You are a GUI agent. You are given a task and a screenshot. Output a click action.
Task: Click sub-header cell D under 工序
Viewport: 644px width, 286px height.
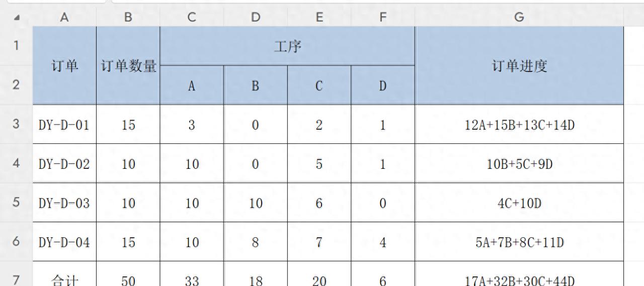[x=383, y=85]
